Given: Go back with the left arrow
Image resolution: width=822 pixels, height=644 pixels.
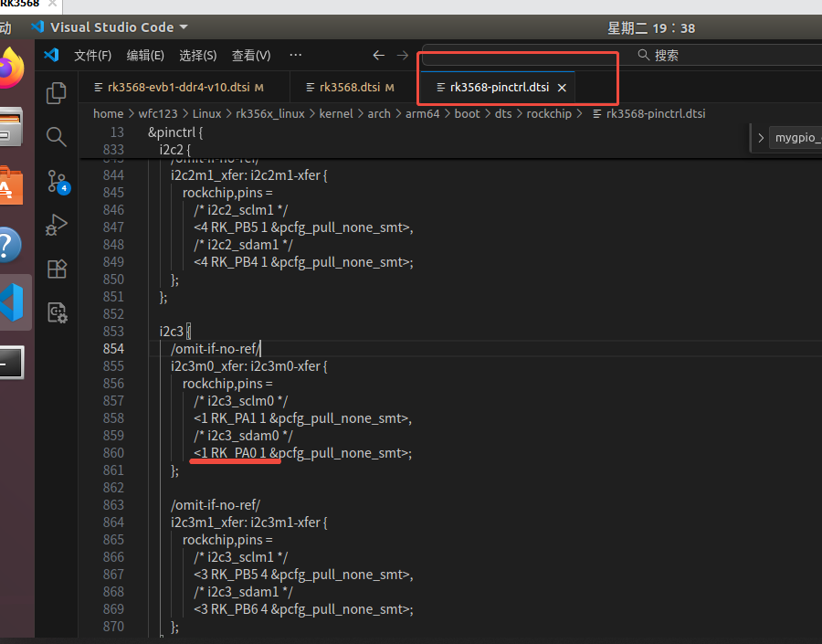Looking at the screenshot, I should pos(378,55).
